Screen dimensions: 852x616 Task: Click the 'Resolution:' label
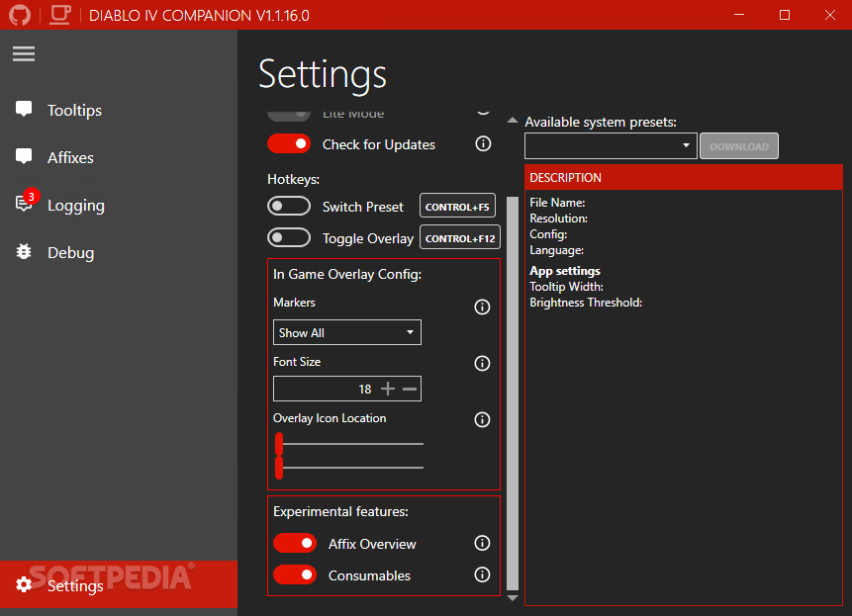click(x=558, y=219)
